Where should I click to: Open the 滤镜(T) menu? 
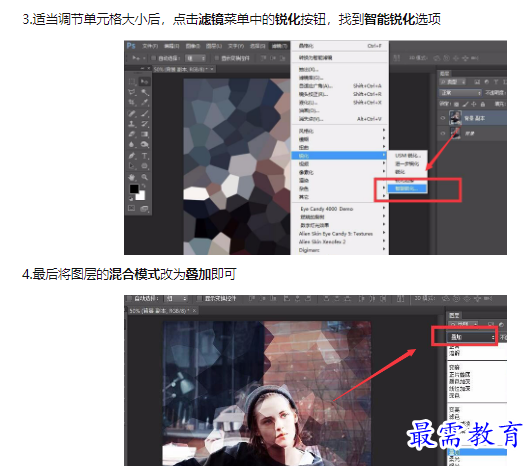click(280, 46)
